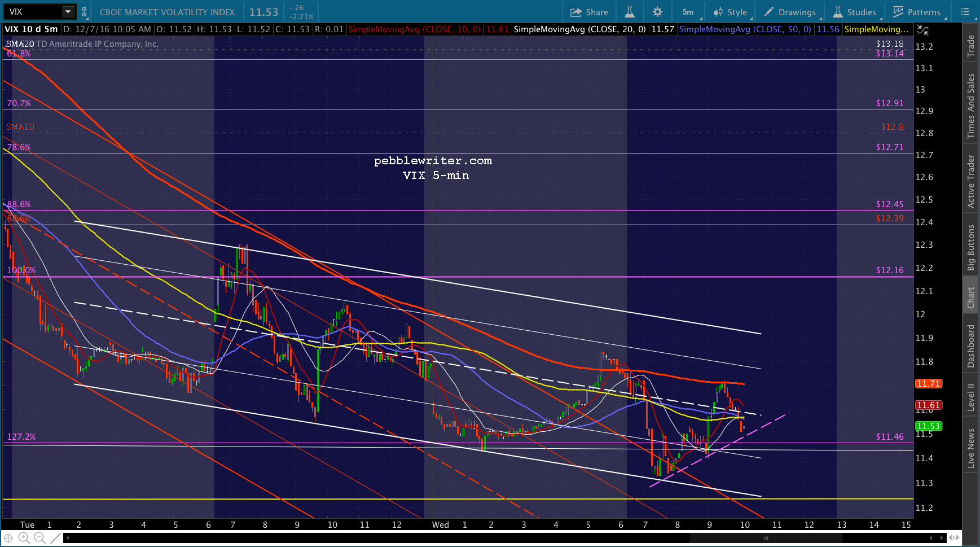Click the zoom out magnifier

point(39,538)
